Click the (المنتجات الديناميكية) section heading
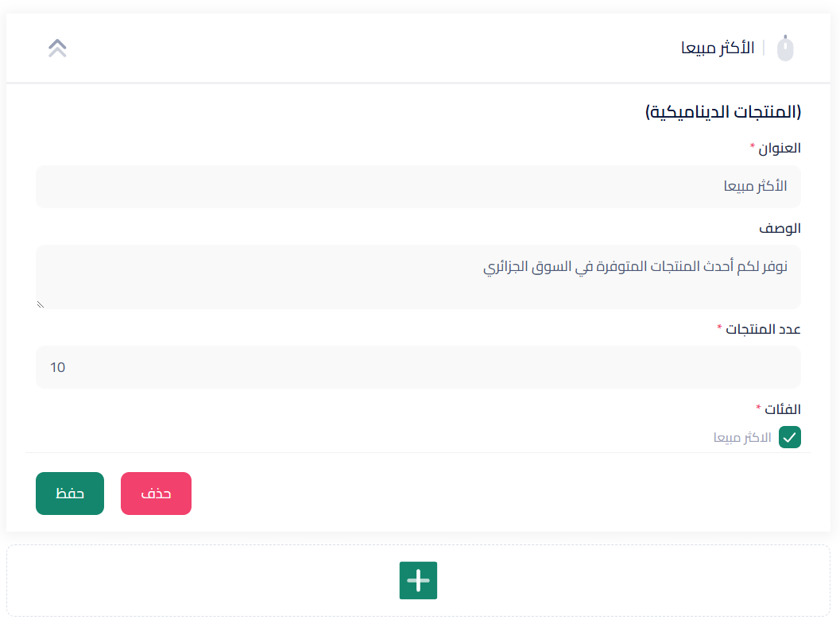 pyautogui.click(x=723, y=112)
